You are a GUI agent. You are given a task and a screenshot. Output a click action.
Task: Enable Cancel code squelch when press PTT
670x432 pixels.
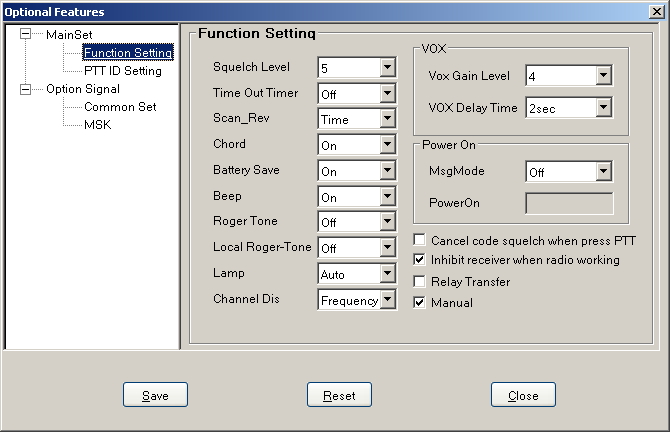(420, 240)
